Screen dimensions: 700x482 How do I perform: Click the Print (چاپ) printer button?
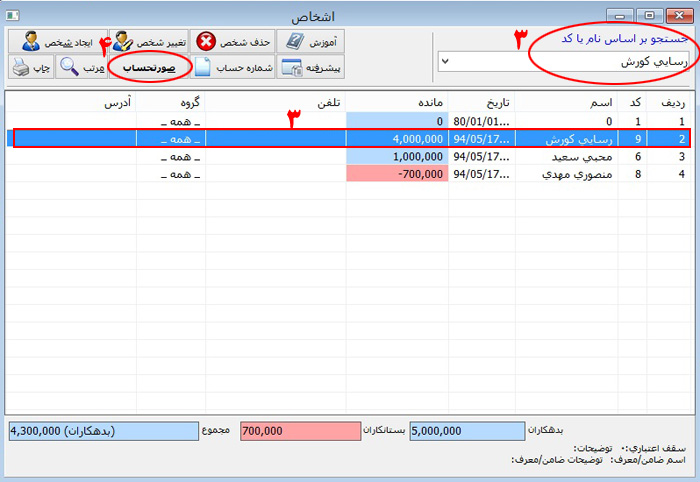click(x=30, y=67)
